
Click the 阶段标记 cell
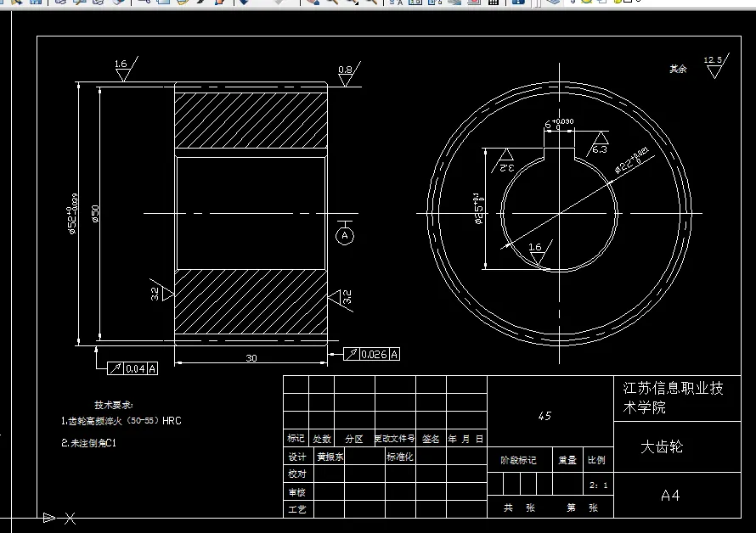click(518, 460)
